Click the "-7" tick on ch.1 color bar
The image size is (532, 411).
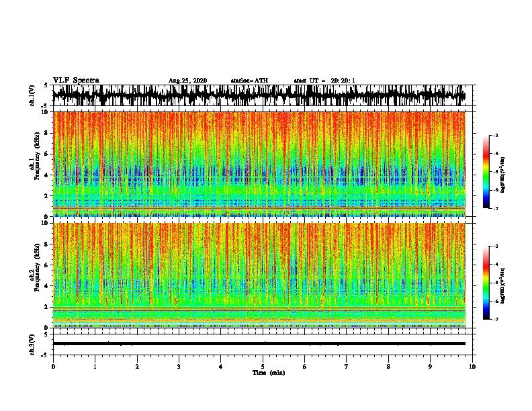pos(496,208)
